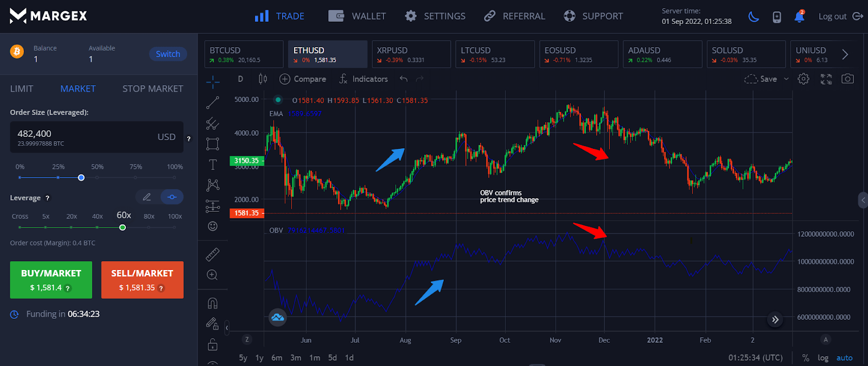Enter fullscreen chart mode

click(826, 79)
